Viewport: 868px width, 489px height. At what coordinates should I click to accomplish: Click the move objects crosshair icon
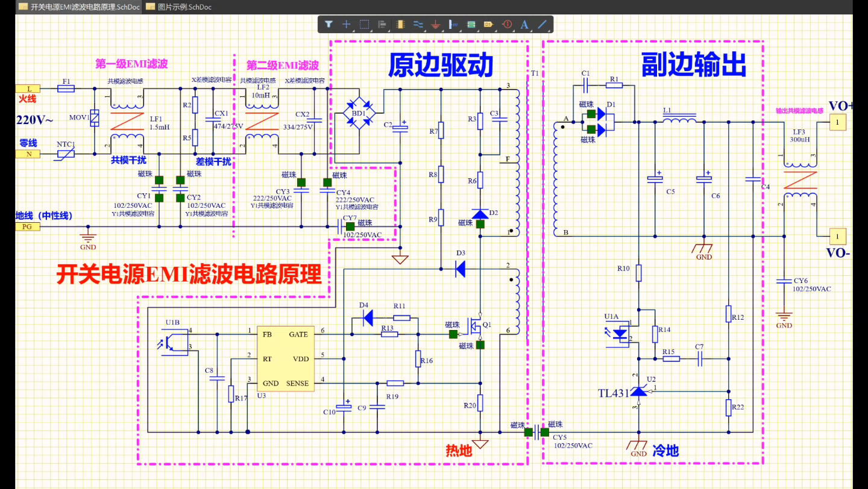tap(347, 25)
